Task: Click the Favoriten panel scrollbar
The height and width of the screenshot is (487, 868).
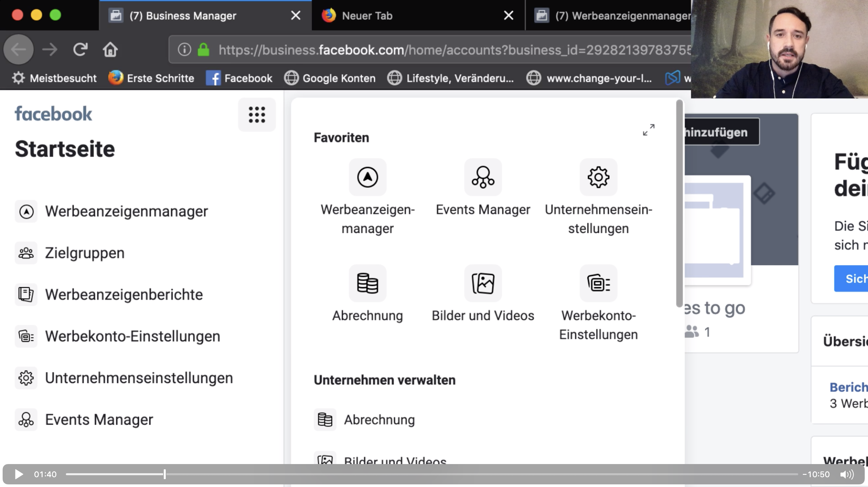Action: point(679,203)
